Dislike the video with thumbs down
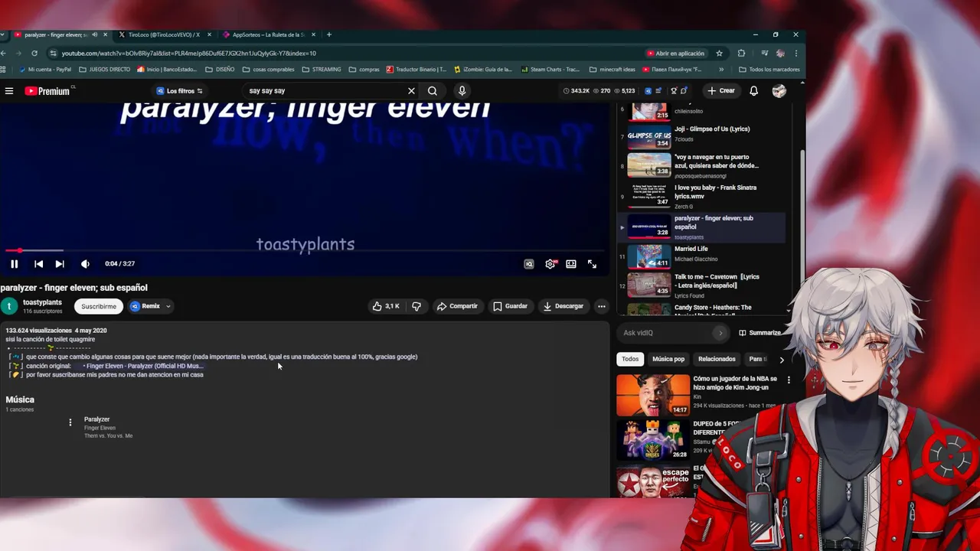Image resolution: width=980 pixels, height=551 pixels. pyautogui.click(x=416, y=306)
